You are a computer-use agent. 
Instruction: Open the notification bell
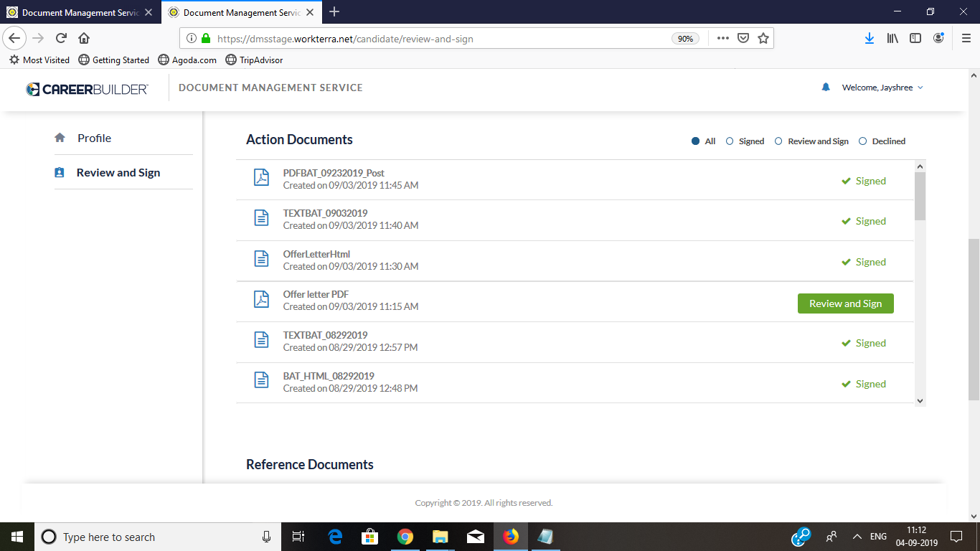click(x=825, y=87)
